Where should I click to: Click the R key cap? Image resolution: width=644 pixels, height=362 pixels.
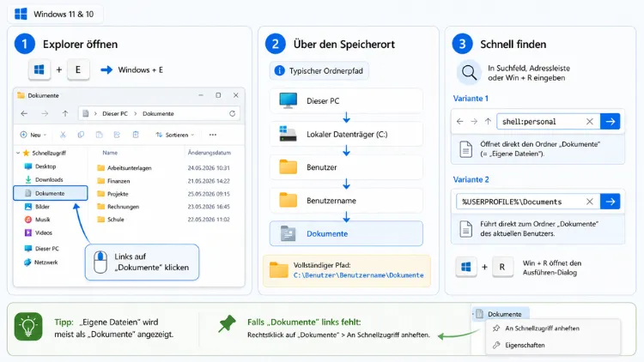(x=502, y=267)
